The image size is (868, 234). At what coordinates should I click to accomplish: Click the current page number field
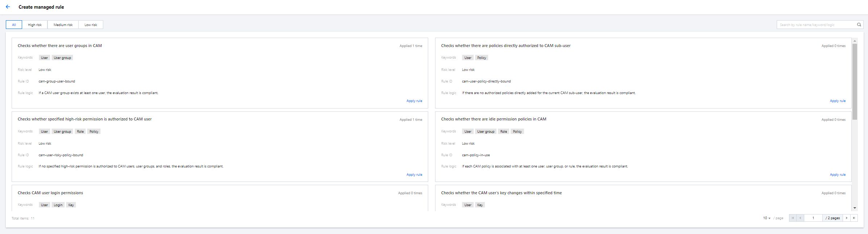[813, 218]
